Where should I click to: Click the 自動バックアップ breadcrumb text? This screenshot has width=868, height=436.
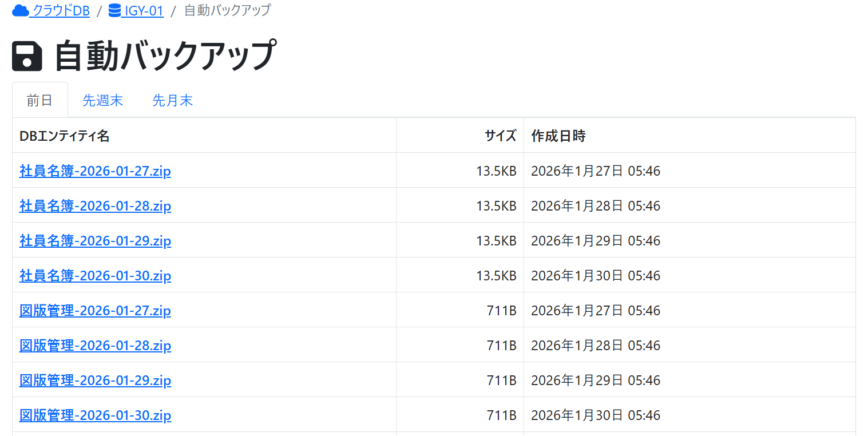227,10
